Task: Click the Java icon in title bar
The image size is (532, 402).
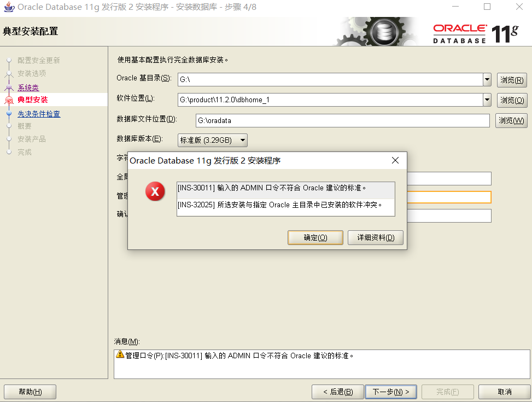Action: pyautogui.click(x=9, y=7)
